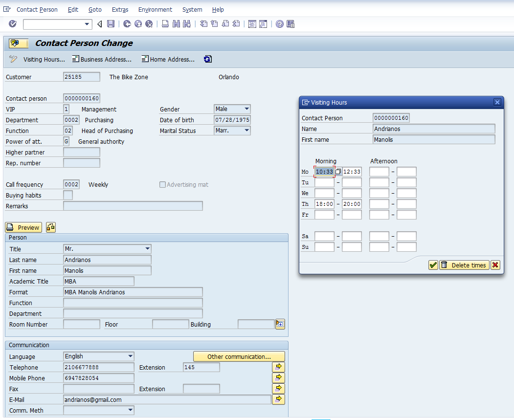Open the Help menu
This screenshot has height=420, width=514.
[x=218, y=9]
